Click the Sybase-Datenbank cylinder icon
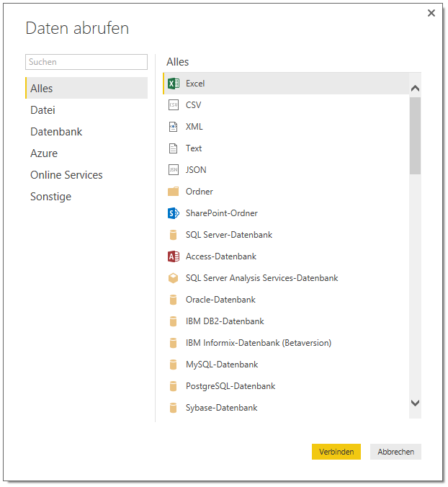Screen dimensions: 448x487 click(x=174, y=408)
